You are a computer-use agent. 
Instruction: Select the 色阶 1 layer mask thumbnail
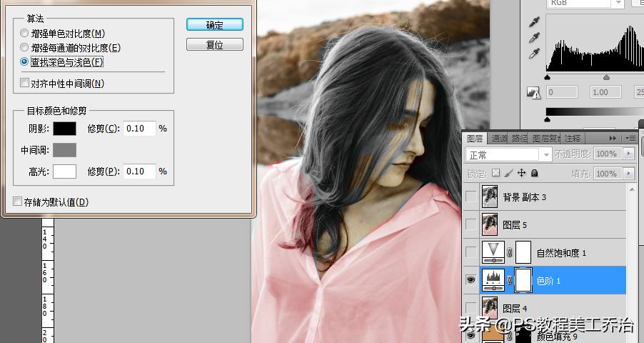pos(523,280)
